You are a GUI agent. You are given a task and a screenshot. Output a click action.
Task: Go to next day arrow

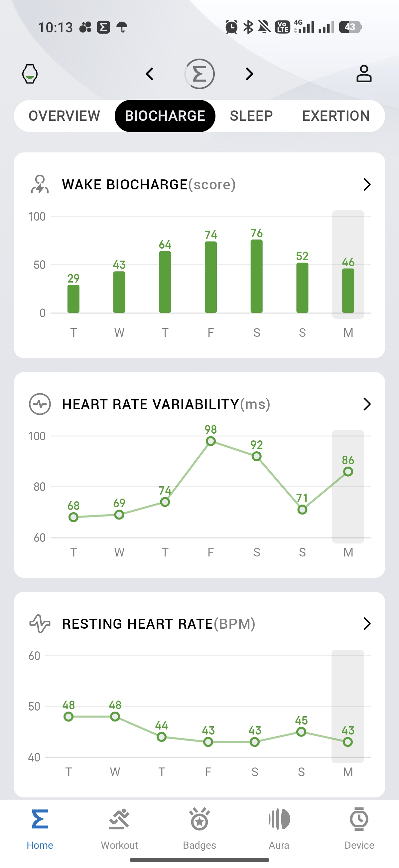pyautogui.click(x=249, y=74)
